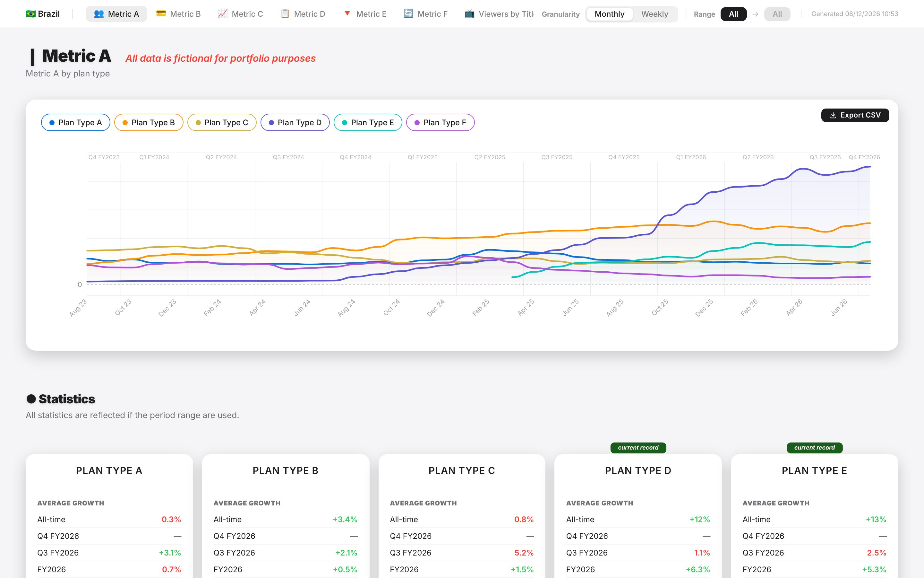Click Plan Type E all-time value +13%
This screenshot has width=924, height=578.
point(876,520)
